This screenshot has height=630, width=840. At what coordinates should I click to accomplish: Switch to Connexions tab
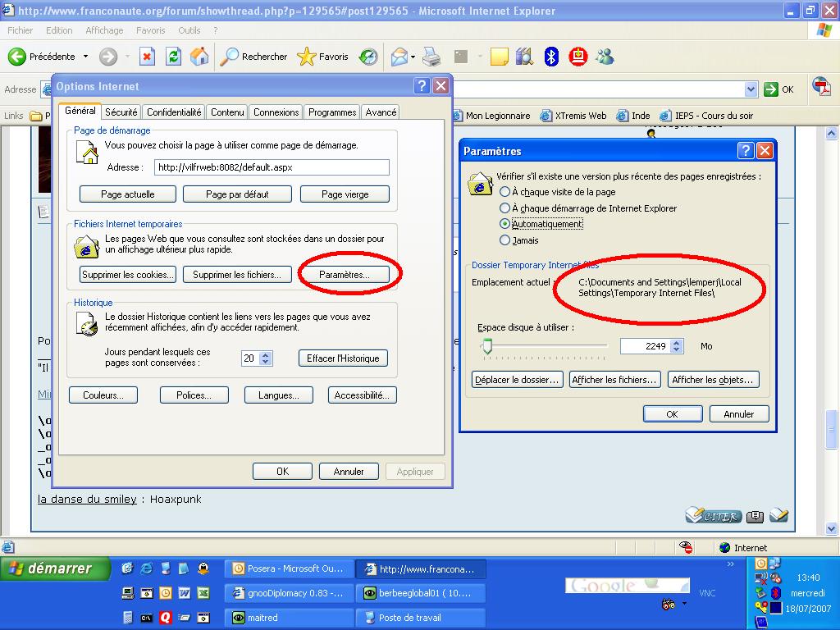pos(276,112)
